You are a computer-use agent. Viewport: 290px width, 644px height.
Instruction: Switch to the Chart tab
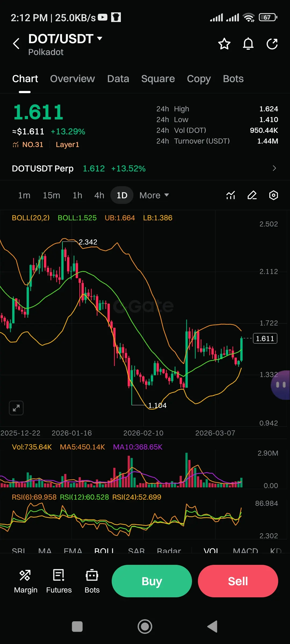[25, 79]
